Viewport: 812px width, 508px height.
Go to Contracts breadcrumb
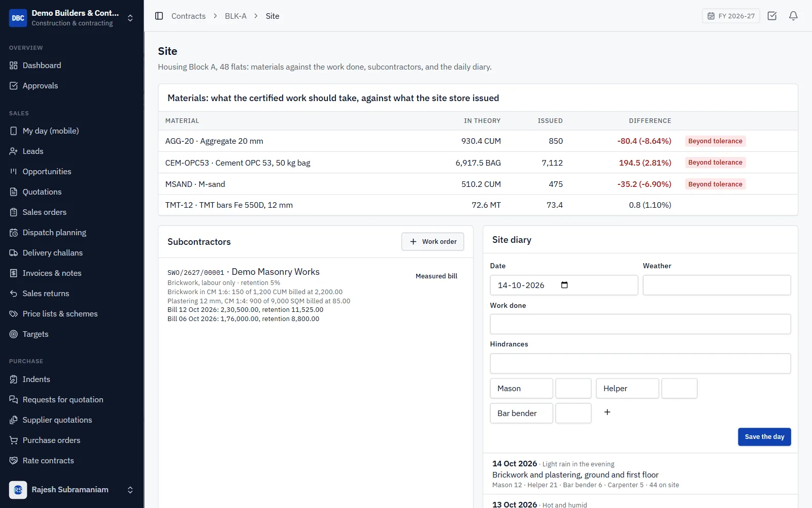188,16
